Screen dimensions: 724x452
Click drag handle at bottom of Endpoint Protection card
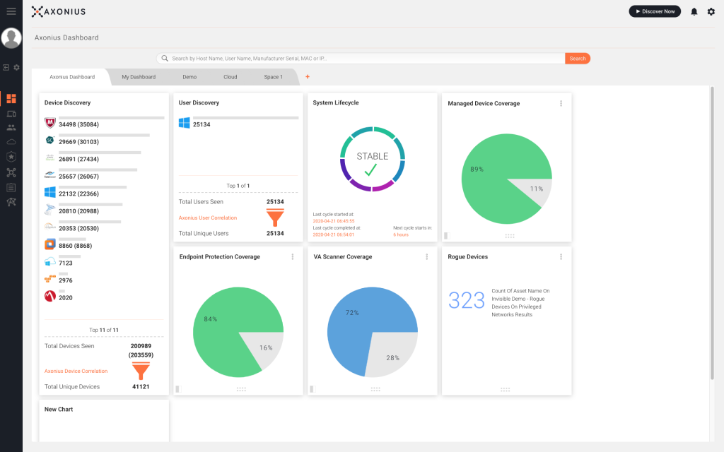pos(241,389)
